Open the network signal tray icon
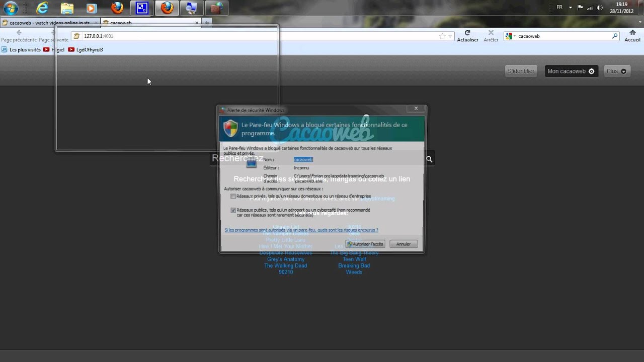This screenshot has height=362, width=644. click(590, 8)
